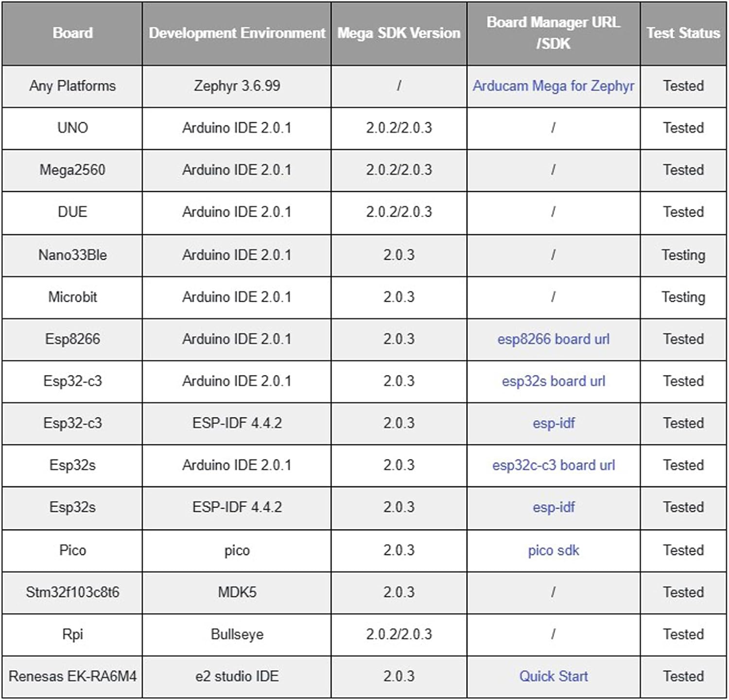
Task: Click the Board Manager URL /SDK header
Action: pyautogui.click(x=553, y=33)
